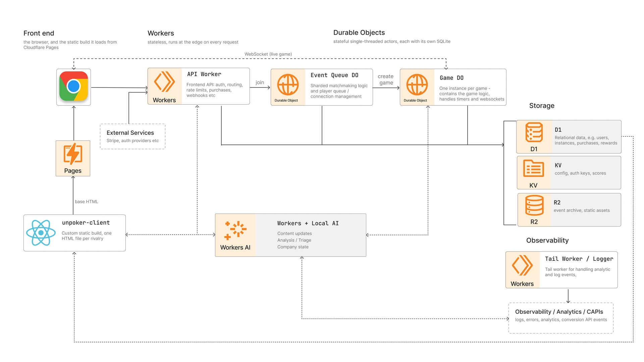Click the 'Workers AI' icon caption
The width and height of the screenshot is (644, 362).
pos(235,247)
